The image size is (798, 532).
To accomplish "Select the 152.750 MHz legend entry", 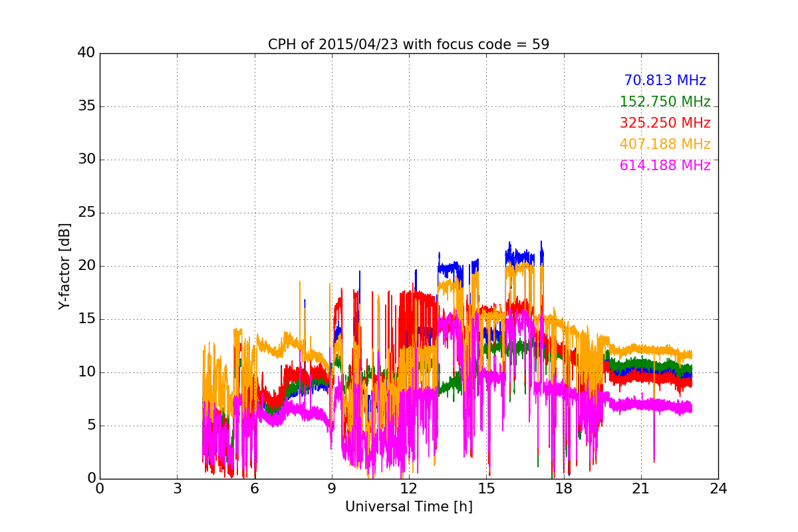I will (665, 102).
